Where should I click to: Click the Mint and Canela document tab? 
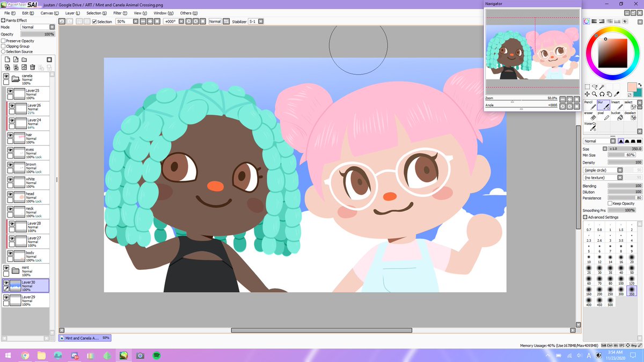point(85,338)
